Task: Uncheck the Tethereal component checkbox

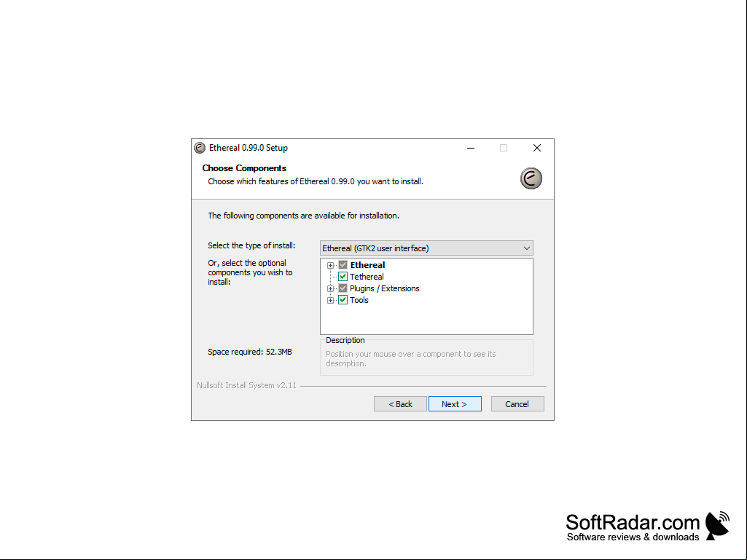Action: pyautogui.click(x=343, y=277)
